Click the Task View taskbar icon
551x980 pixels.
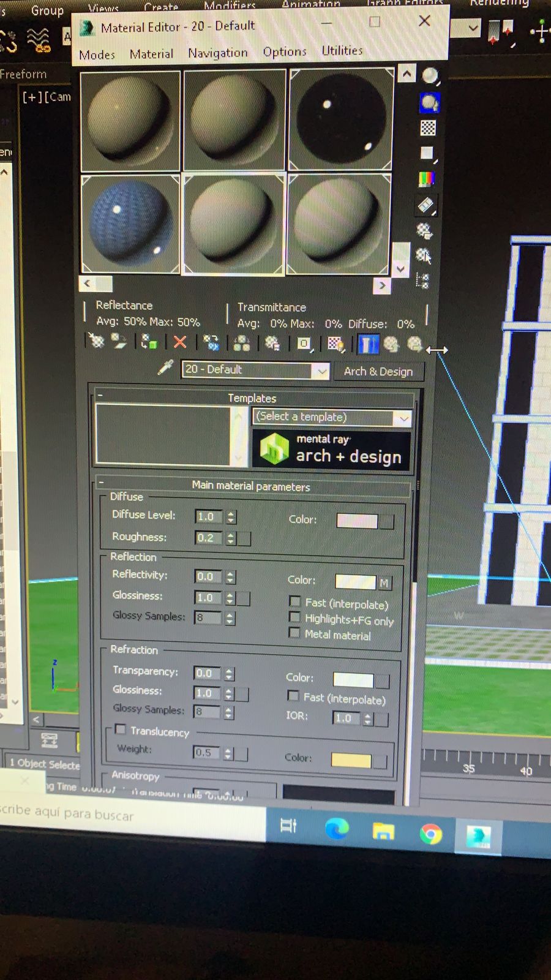[288, 826]
